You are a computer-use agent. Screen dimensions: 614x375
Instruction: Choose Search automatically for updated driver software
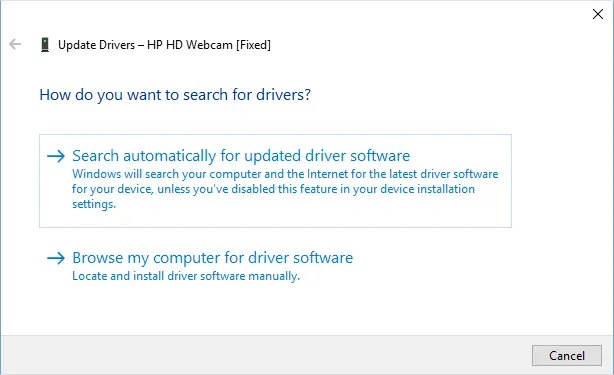pos(275,180)
